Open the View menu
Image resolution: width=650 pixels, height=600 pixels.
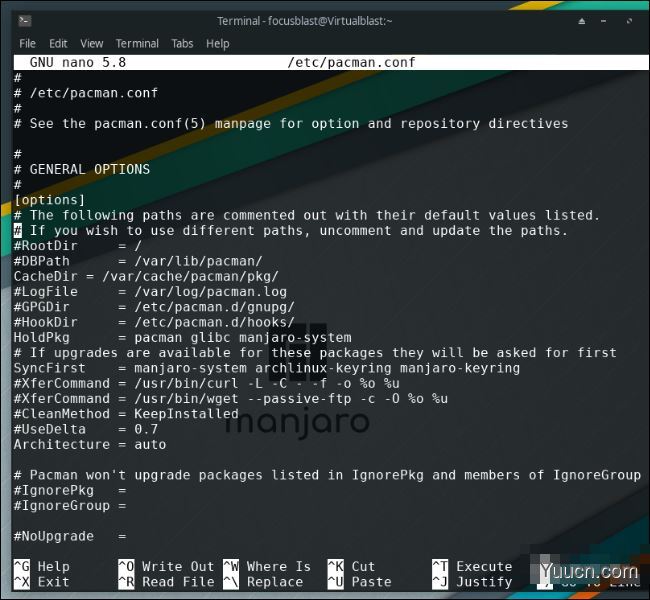tap(92, 44)
